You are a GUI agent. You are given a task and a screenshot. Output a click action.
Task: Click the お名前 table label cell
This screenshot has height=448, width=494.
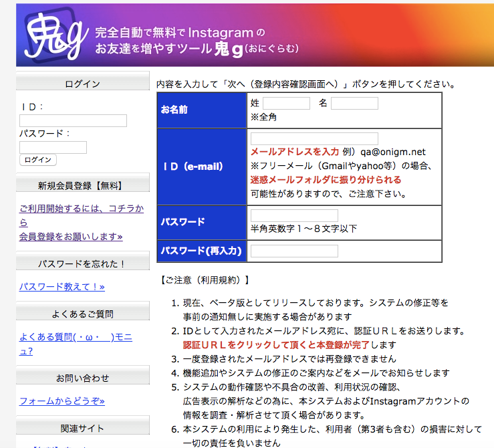(202, 110)
